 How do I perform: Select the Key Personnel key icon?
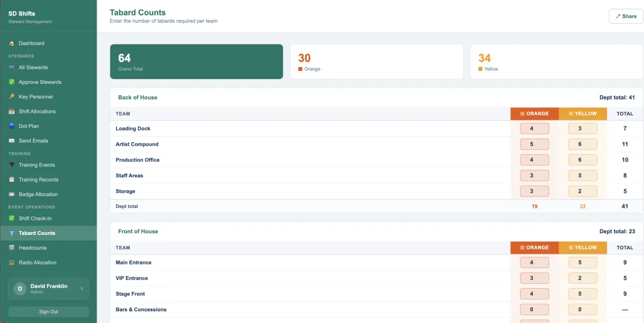(12, 97)
